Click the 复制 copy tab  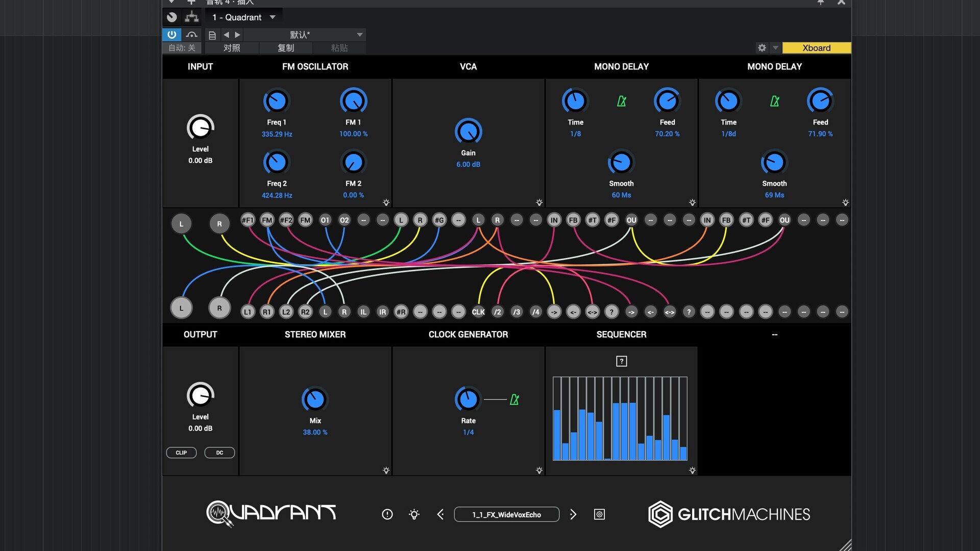click(286, 48)
